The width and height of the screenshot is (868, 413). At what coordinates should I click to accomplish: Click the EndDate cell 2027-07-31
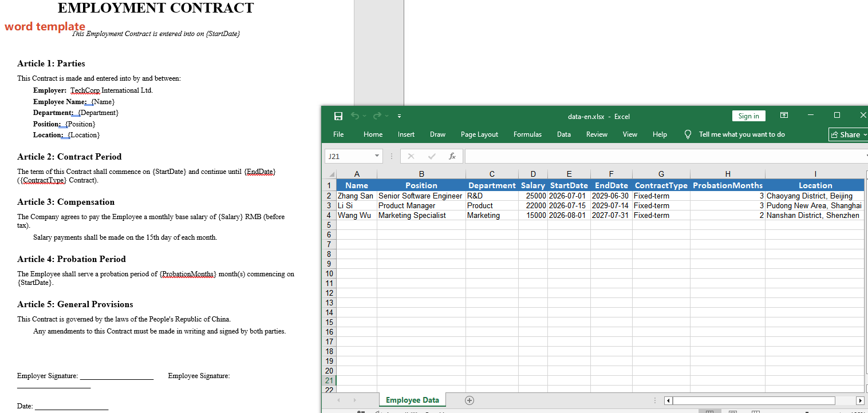[611, 215]
